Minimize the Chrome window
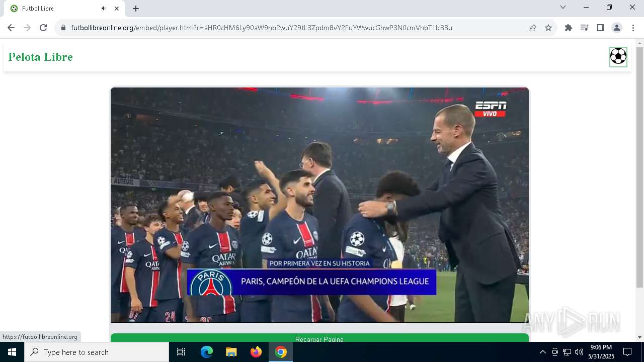The image size is (644, 362). (x=586, y=7)
